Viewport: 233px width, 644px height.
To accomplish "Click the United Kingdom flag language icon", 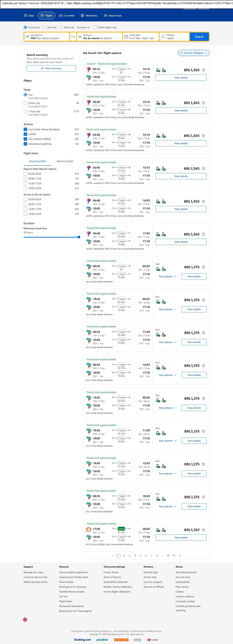I will click(25, 619).
